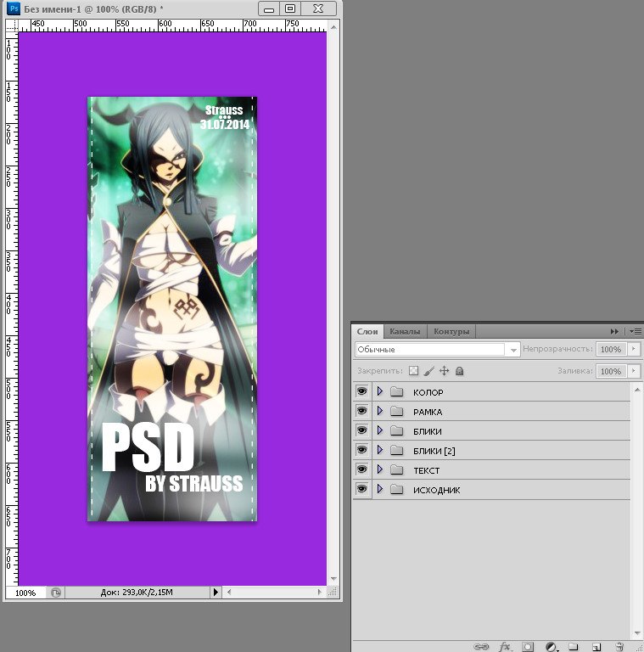Add a layer mask
This screenshot has height=652, width=644.
(x=528, y=647)
